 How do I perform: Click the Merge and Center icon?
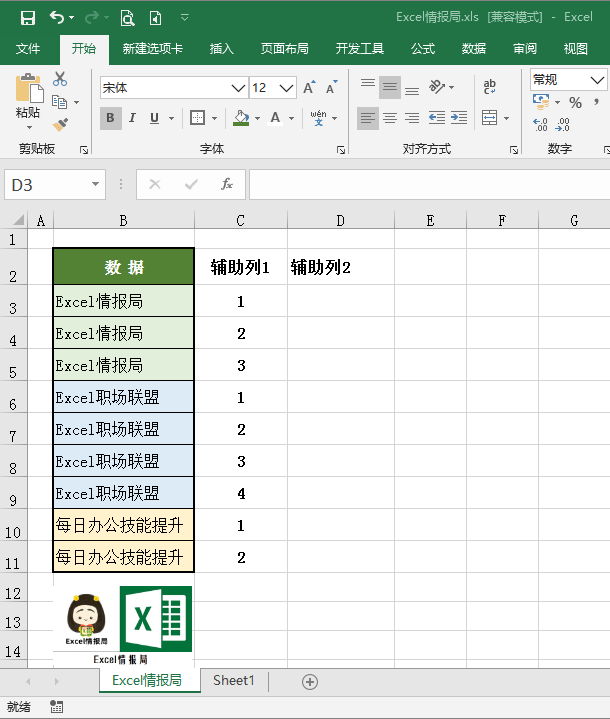(489, 118)
